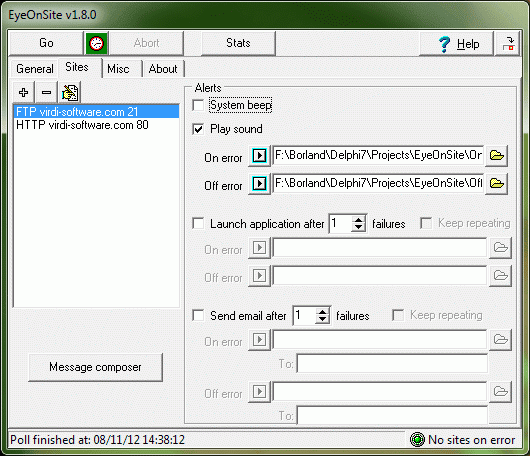
Task: Tick the Send email after checkbox
Action: [198, 315]
